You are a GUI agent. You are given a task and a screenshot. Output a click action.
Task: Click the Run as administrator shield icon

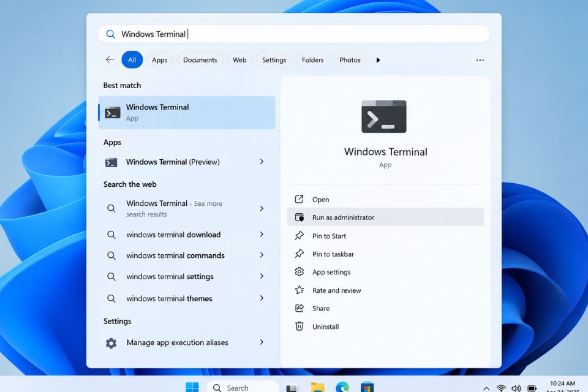point(299,217)
